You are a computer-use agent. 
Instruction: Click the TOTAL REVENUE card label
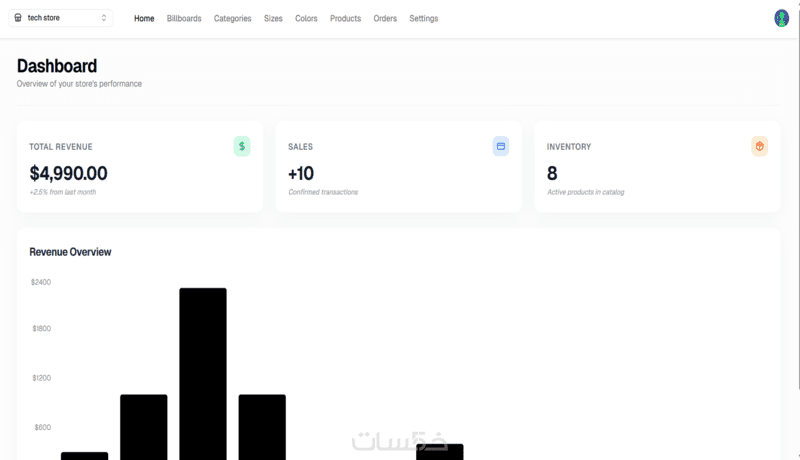pyautogui.click(x=61, y=147)
